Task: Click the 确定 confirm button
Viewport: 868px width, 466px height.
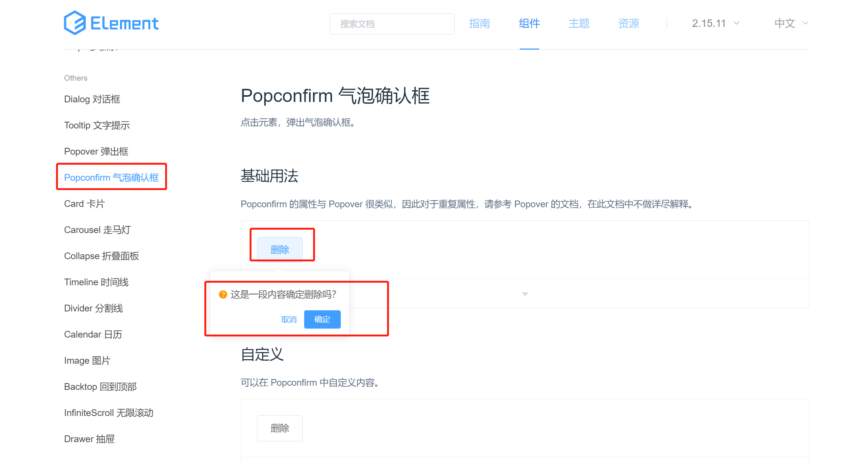Action: tap(322, 319)
